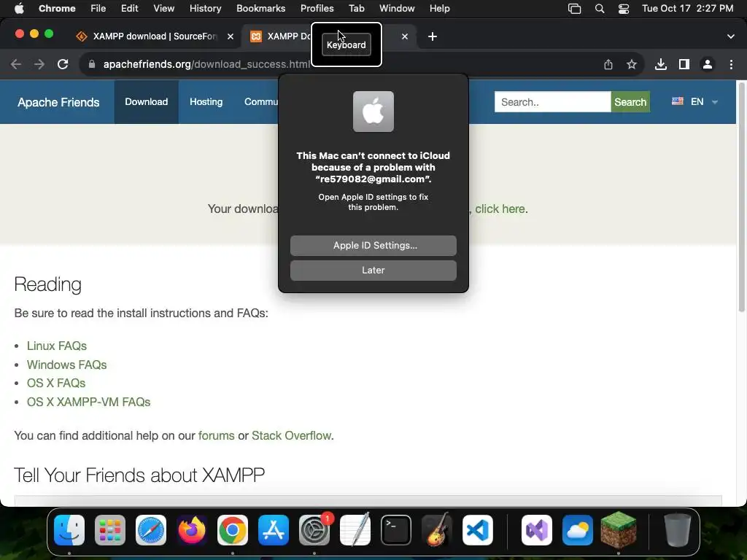Open date and time in menu bar
The height and width of the screenshot is (560, 747).
(x=687, y=9)
